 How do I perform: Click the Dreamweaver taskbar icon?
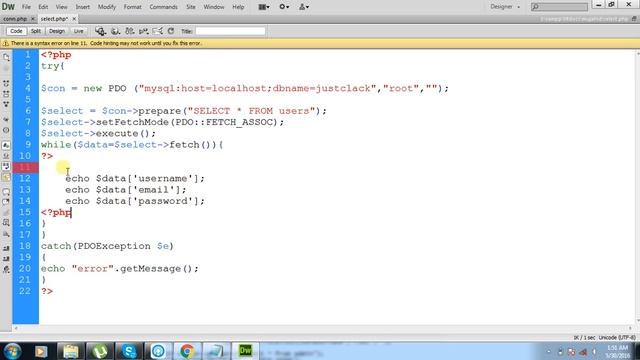[245, 351]
